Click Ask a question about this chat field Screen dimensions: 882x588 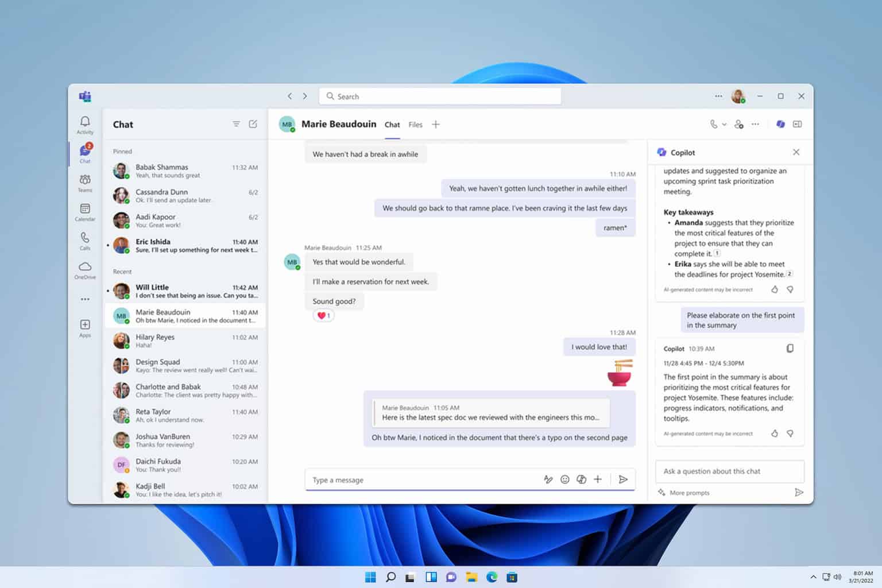coord(730,471)
